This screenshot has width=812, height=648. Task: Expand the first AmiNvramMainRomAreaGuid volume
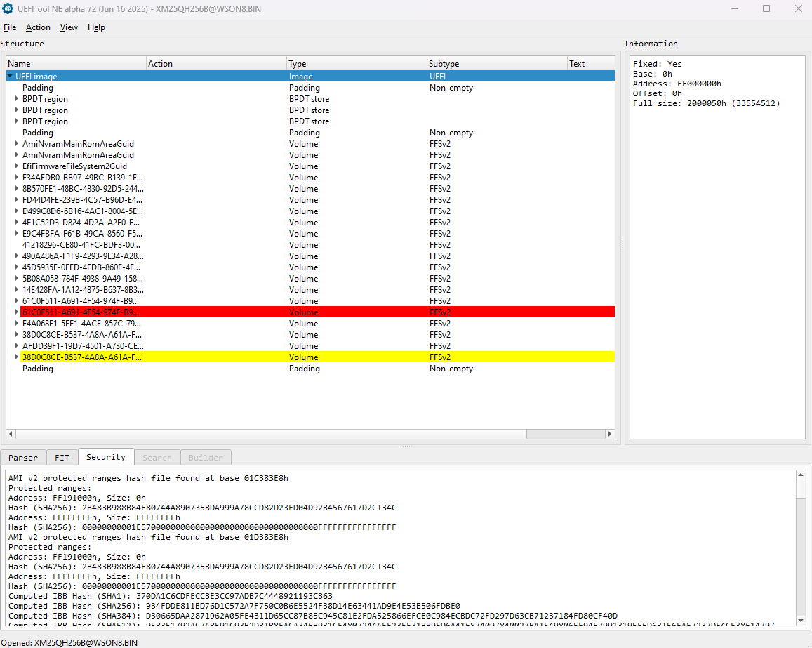tap(17, 144)
